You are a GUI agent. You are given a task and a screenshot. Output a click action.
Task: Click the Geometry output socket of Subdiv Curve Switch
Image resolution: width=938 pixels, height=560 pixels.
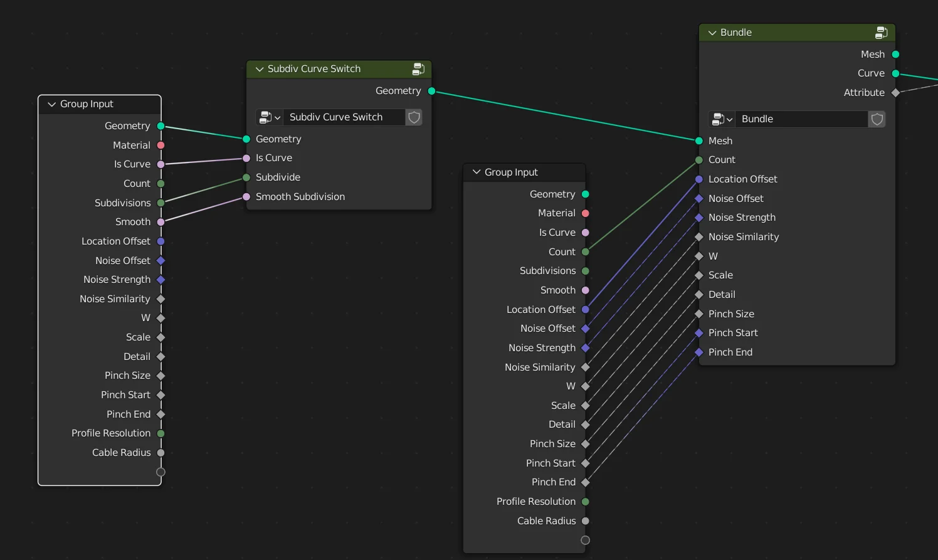[431, 91]
